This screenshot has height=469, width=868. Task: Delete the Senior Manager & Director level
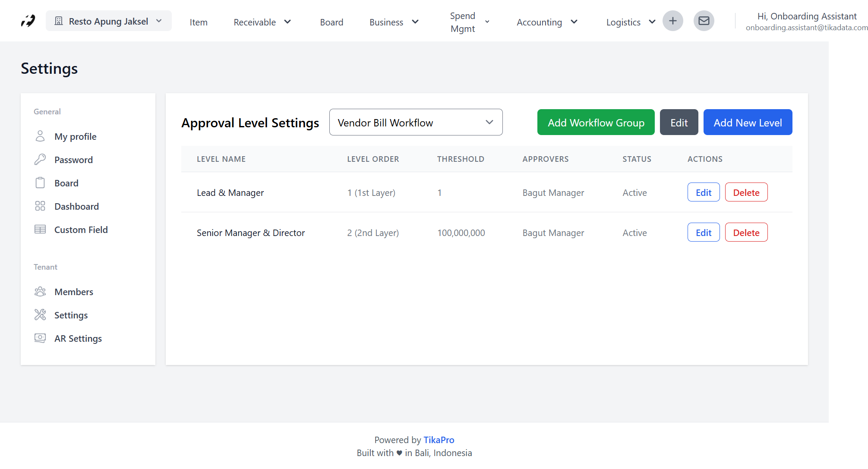point(746,232)
